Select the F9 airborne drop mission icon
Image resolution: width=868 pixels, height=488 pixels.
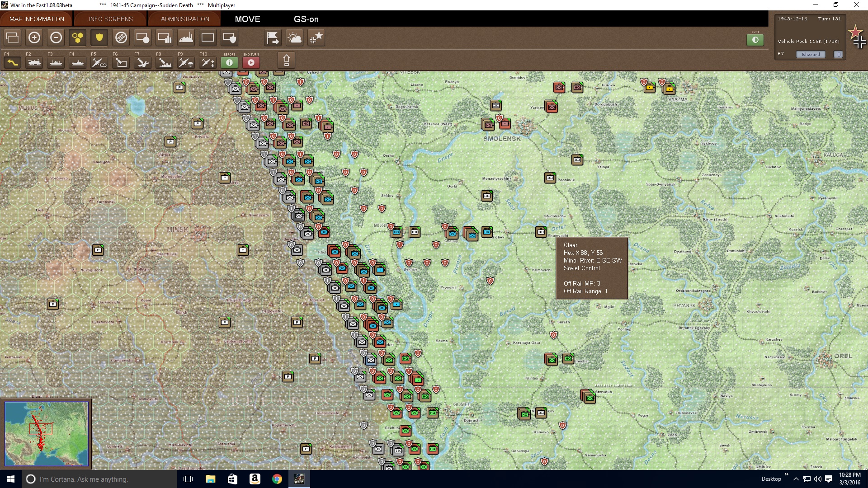[185, 62]
